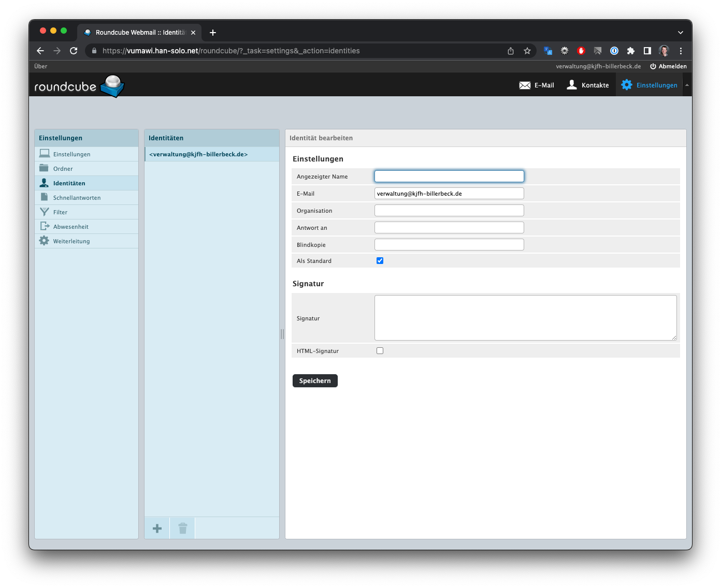
Task: Open Kontakte address book
Action: [588, 85]
